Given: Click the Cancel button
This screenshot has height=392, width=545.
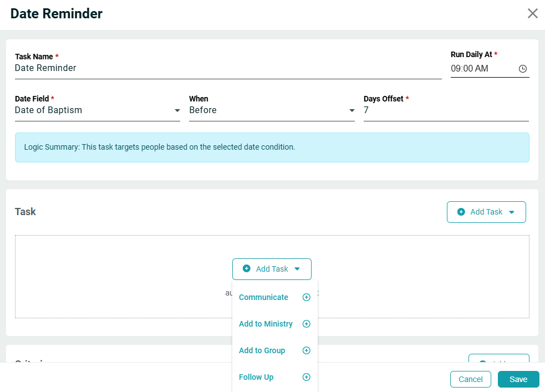Looking at the screenshot, I should coord(470,379).
